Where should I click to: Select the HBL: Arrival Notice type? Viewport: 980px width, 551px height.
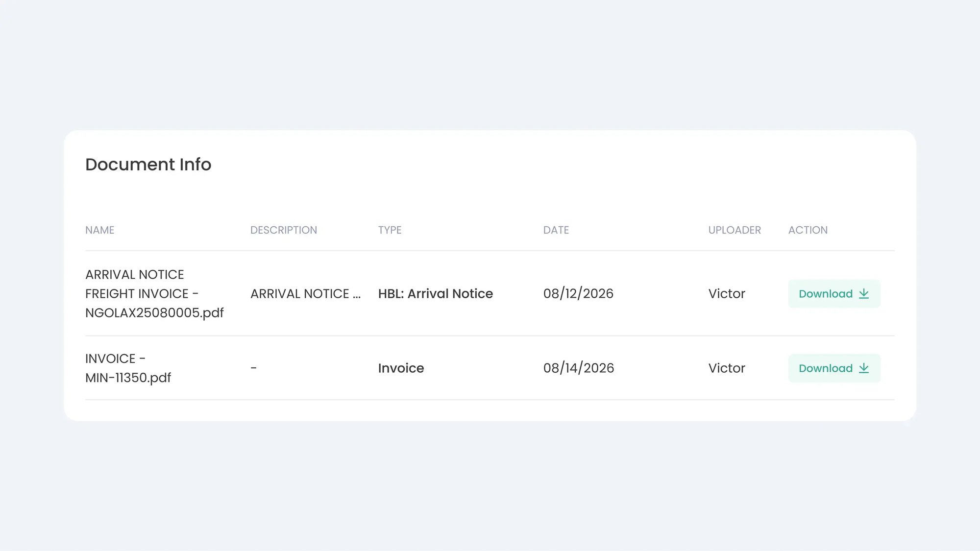435,294
